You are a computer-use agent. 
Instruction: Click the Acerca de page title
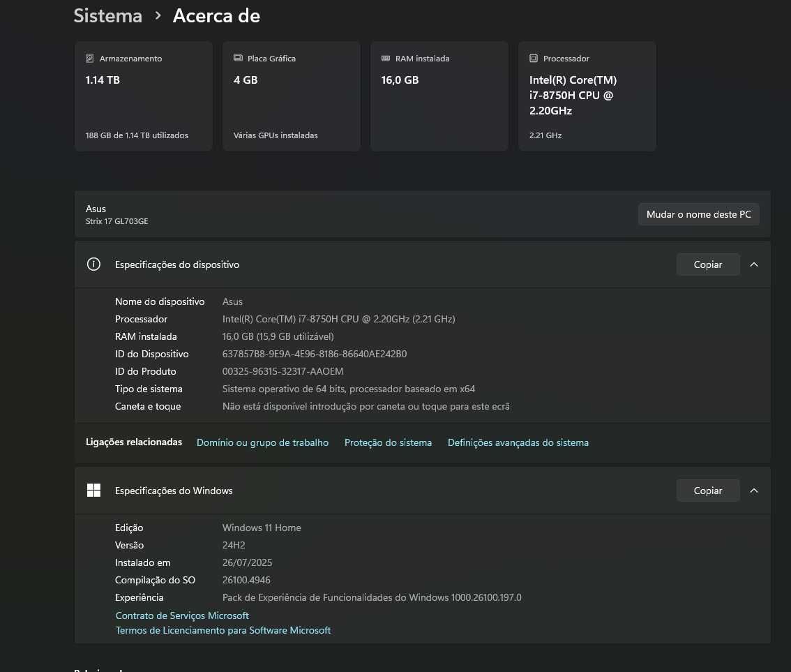click(x=216, y=16)
